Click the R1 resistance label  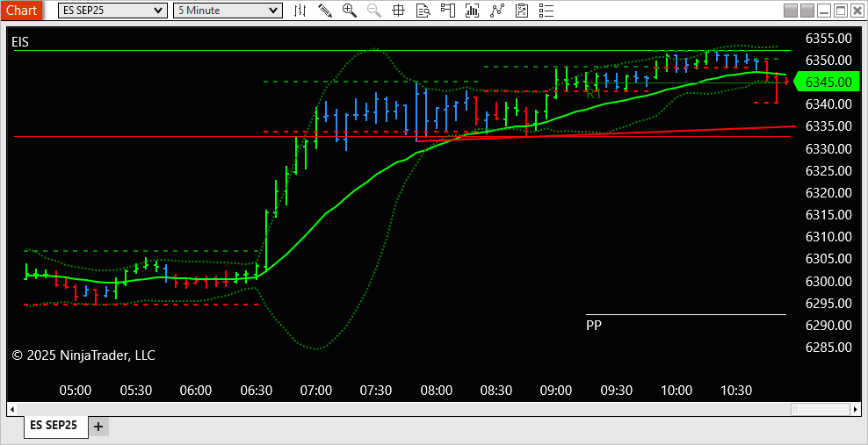593,93
